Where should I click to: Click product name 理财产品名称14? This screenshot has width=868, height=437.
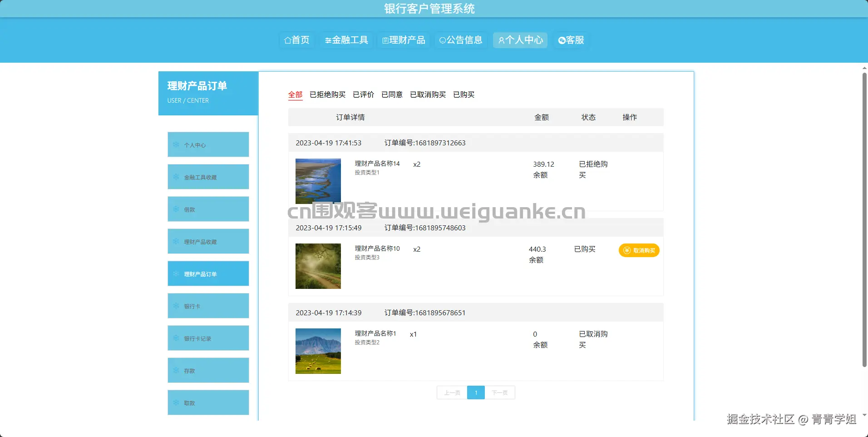tap(377, 164)
